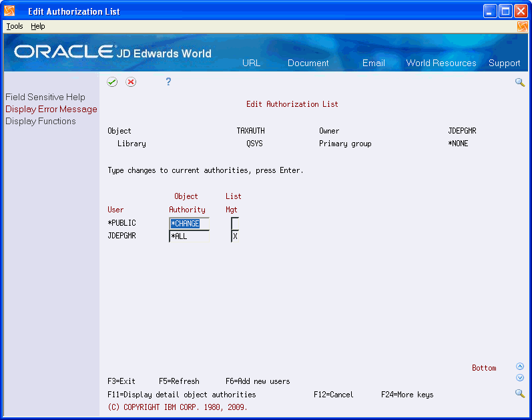The width and height of the screenshot is (532, 420).
Task: Select Display Functions
Action: point(40,122)
